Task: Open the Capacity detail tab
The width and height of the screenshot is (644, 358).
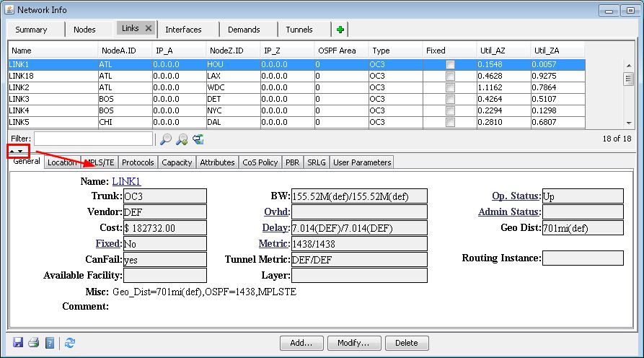Action: point(177,162)
